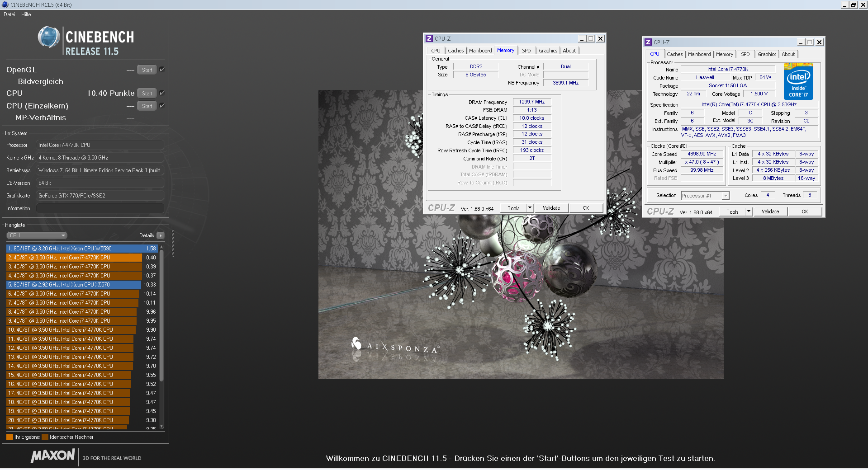Click Tools button in Memory CPU-Z window
Image resolution: width=868 pixels, height=470 pixels.
513,208
